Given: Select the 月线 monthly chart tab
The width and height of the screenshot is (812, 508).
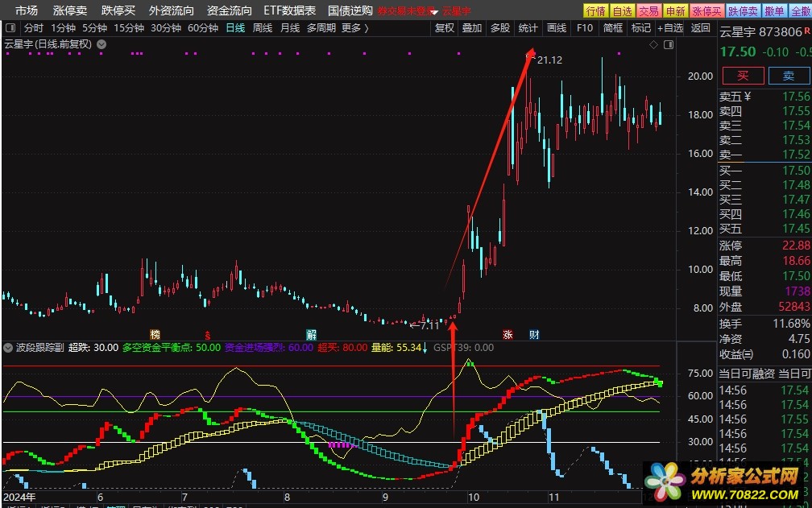Looking at the screenshot, I should tap(290, 28).
